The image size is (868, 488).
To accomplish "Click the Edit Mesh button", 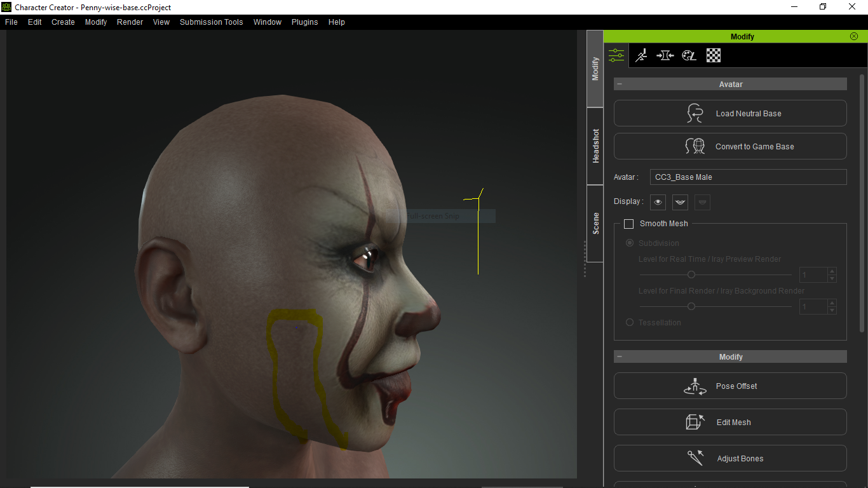I will click(730, 422).
